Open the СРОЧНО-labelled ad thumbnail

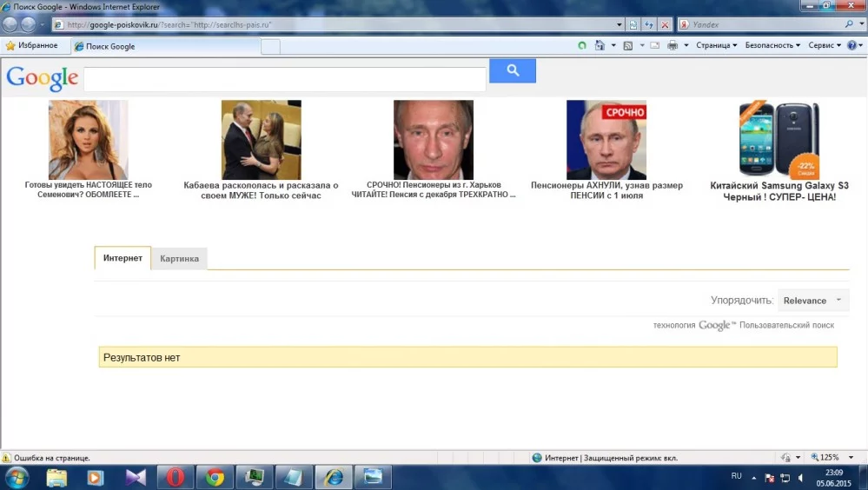click(606, 140)
